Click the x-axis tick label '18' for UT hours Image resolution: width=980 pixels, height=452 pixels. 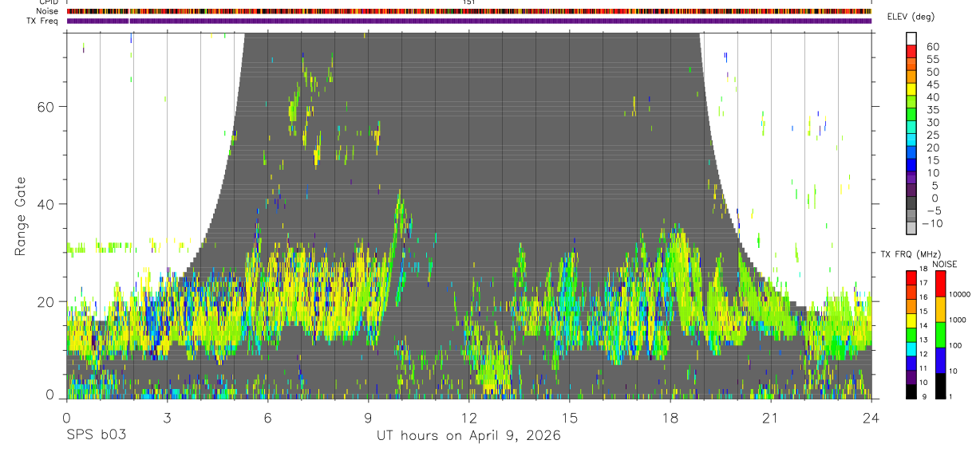tap(670, 418)
